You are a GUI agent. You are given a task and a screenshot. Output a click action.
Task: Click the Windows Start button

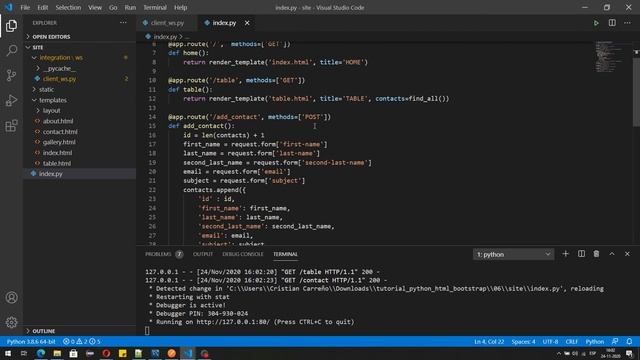coord(8,353)
